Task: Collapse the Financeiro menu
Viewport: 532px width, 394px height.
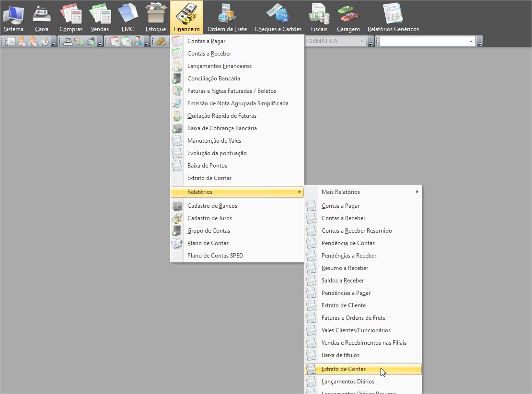Action: (x=186, y=17)
